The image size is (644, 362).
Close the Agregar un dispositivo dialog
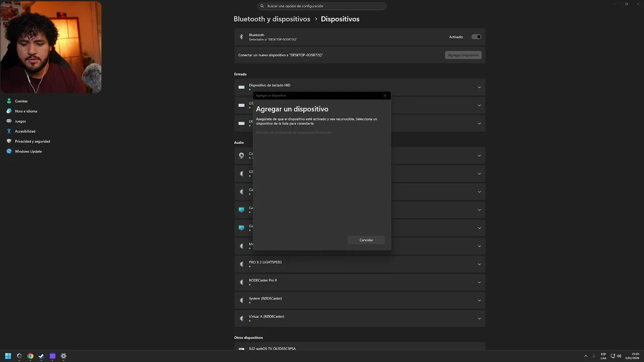pyautogui.click(x=385, y=96)
